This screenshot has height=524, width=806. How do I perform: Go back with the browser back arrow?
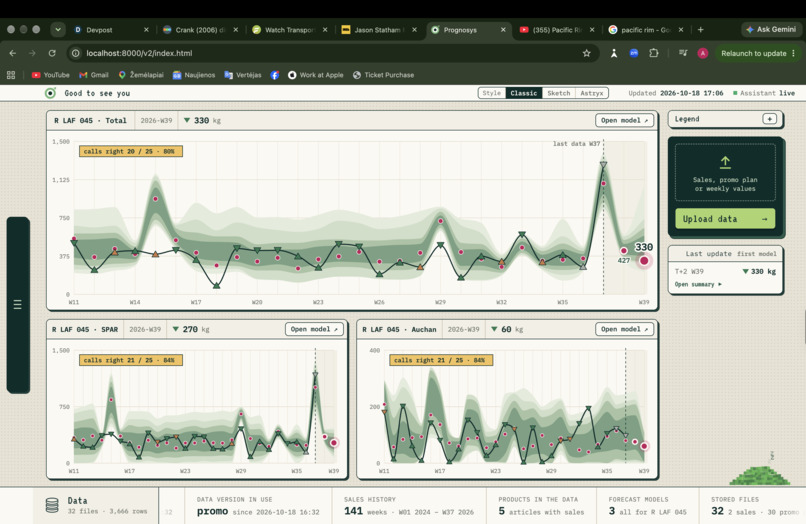12,53
